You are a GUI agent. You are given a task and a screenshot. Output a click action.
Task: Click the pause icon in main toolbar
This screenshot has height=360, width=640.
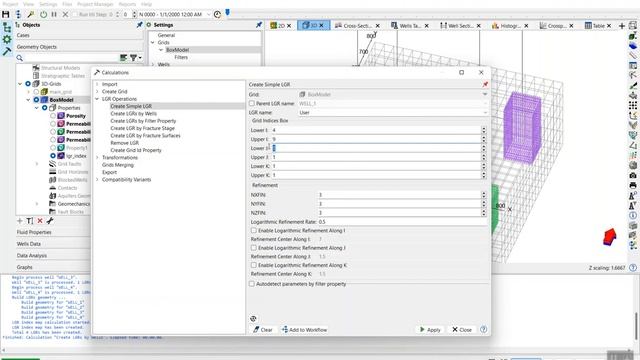click(54, 14)
